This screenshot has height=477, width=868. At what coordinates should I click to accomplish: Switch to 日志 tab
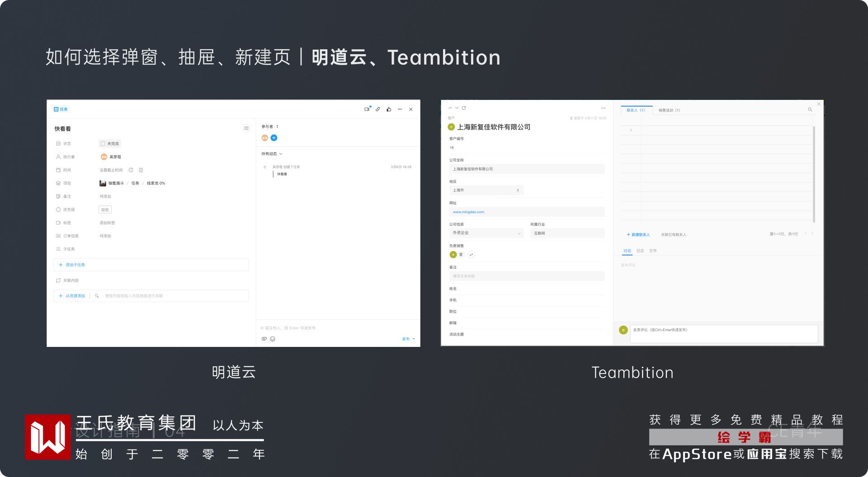pyautogui.click(x=640, y=251)
